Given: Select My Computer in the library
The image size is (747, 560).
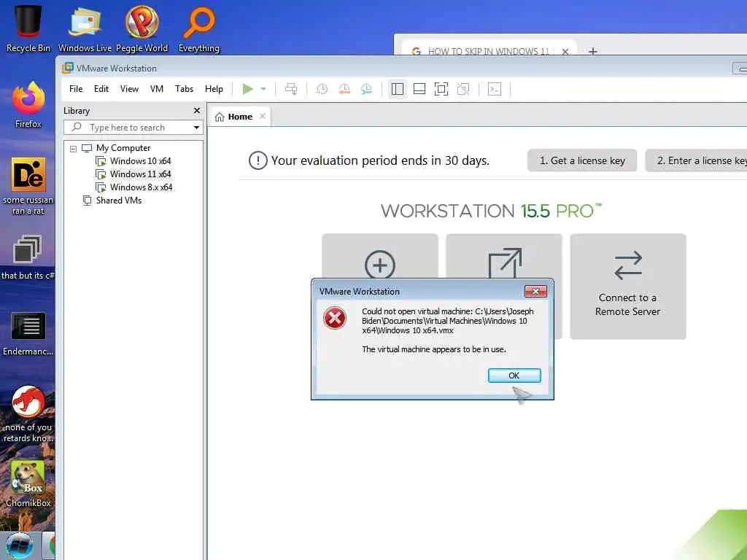Looking at the screenshot, I should click(123, 148).
